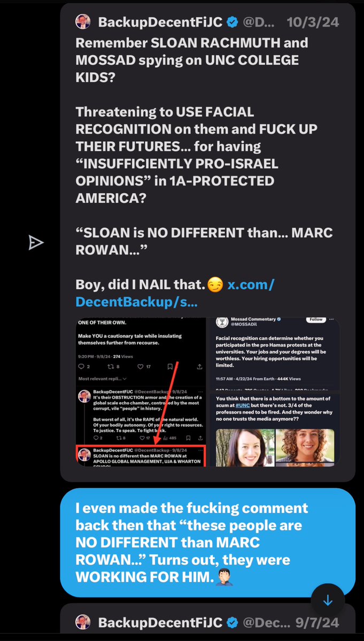Open the three-dot menu beside Follow

click(332, 320)
